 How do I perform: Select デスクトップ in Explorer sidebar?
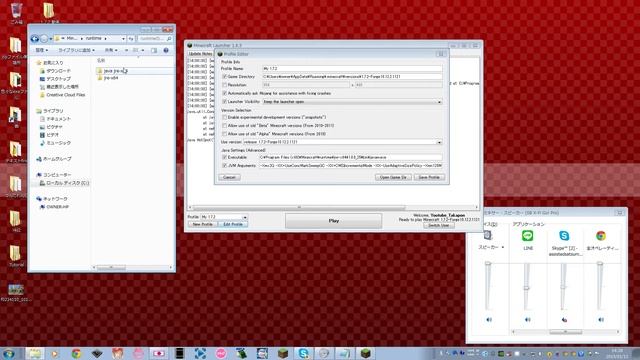(x=55, y=79)
